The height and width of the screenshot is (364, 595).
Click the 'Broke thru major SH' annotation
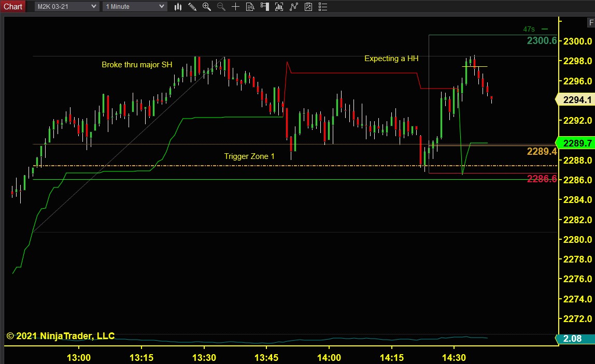tap(137, 65)
